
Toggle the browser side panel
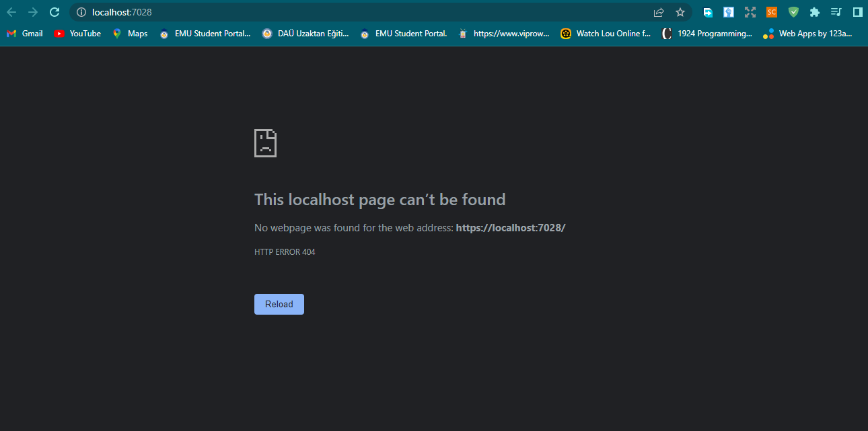coord(857,12)
